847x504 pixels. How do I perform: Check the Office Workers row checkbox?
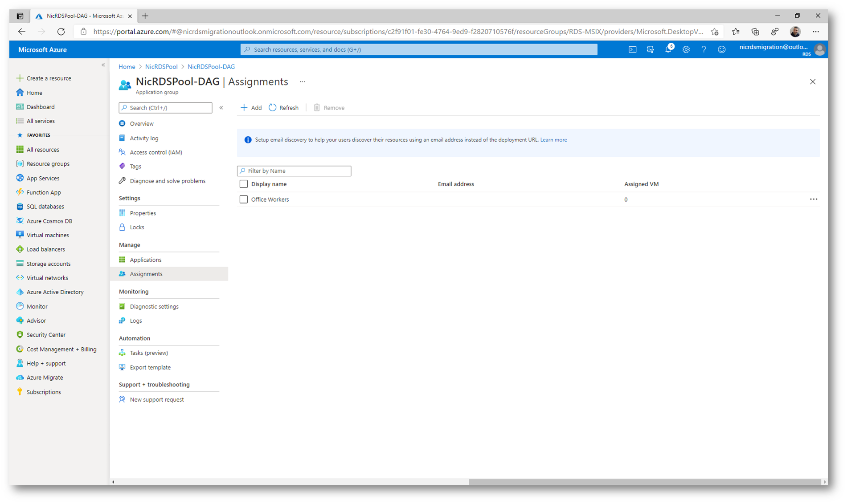click(x=243, y=199)
